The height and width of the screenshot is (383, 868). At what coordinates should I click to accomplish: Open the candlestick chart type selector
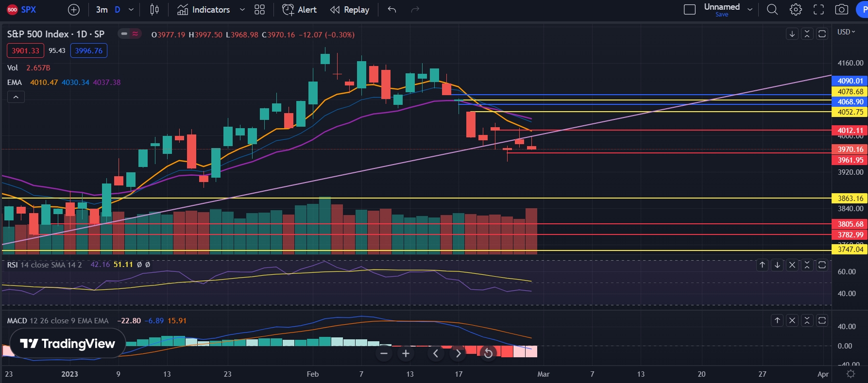154,10
